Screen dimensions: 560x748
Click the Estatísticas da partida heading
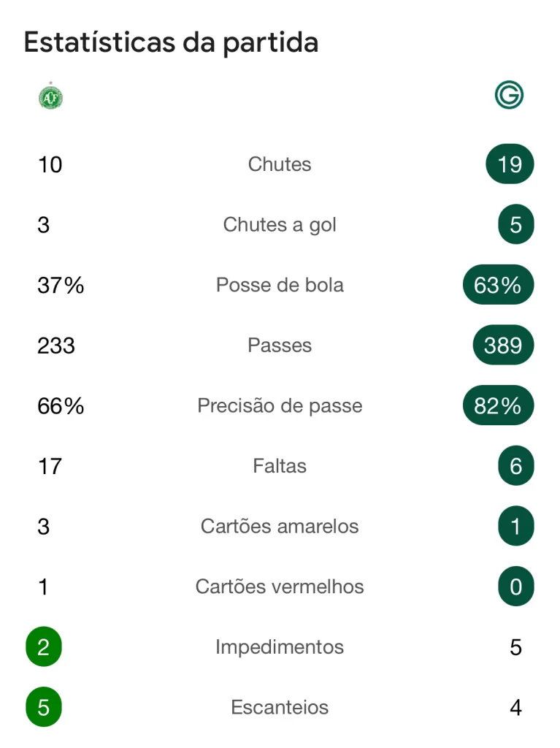pyautogui.click(x=172, y=42)
